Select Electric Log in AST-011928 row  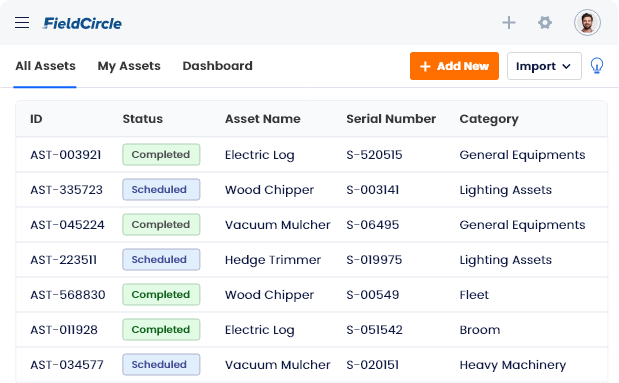260,330
